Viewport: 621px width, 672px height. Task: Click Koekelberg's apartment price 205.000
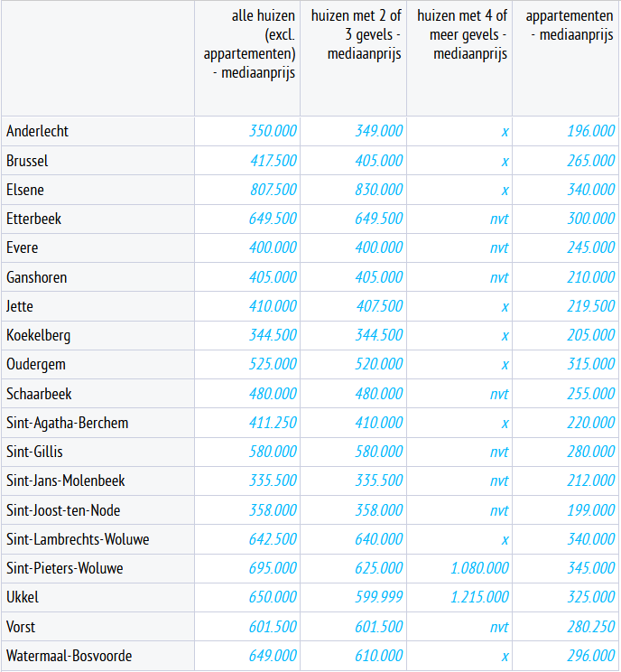pos(591,335)
